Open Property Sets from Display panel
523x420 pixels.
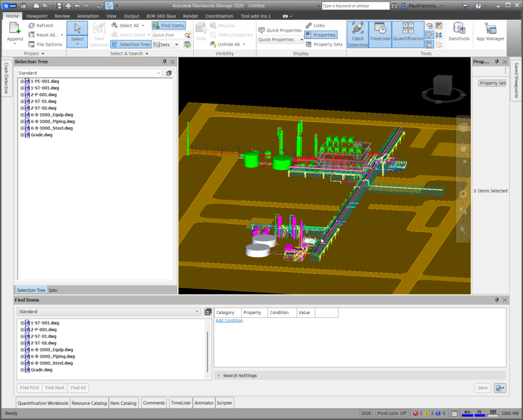324,44
